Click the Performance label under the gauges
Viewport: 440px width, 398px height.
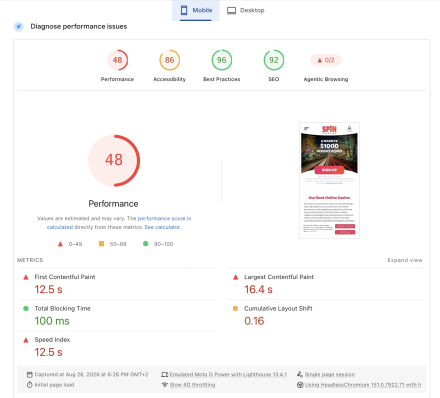(x=117, y=79)
